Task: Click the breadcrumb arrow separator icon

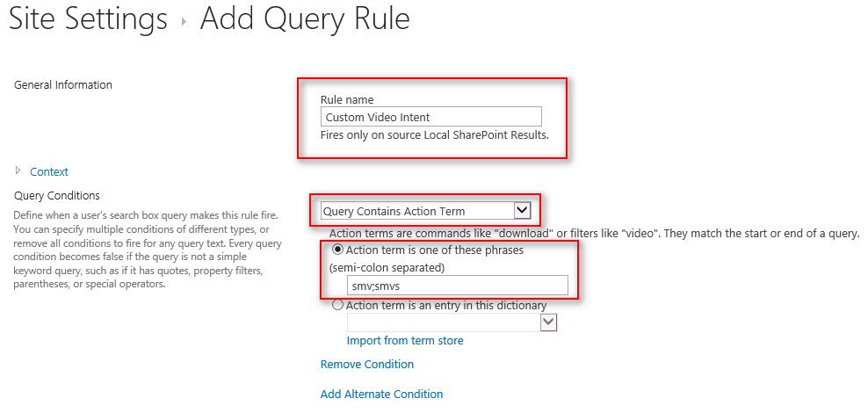Action: coord(184,21)
